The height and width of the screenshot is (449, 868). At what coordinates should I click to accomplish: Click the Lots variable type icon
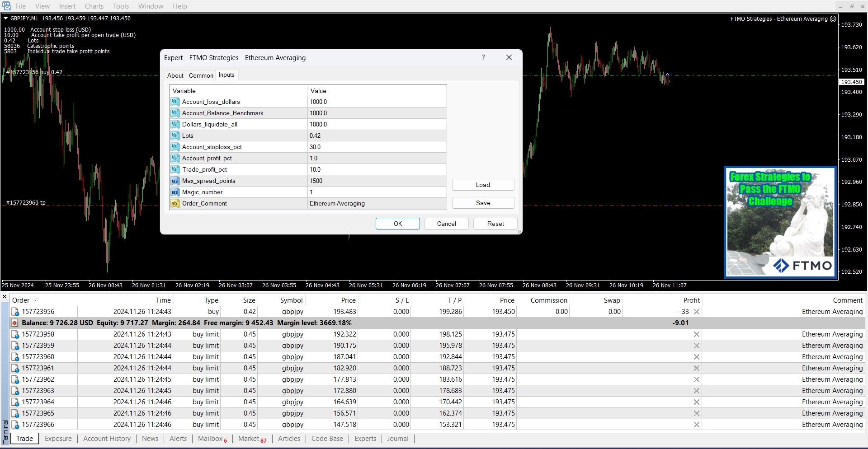tap(175, 136)
